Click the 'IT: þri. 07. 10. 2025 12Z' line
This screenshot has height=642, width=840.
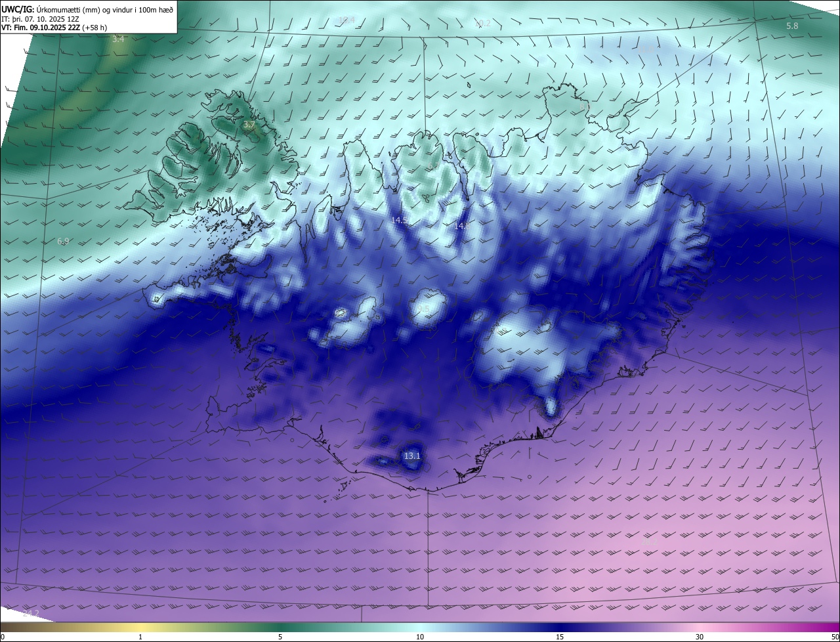(x=41, y=18)
